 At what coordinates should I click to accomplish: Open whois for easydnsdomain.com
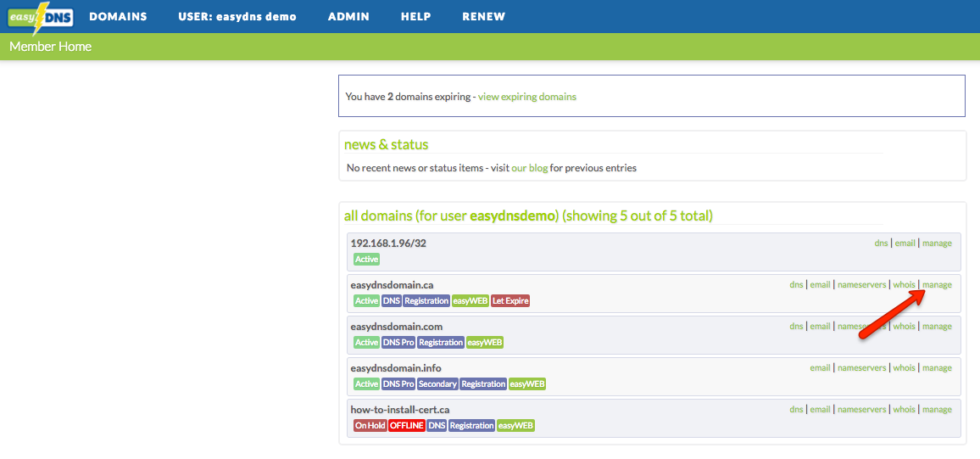point(904,327)
